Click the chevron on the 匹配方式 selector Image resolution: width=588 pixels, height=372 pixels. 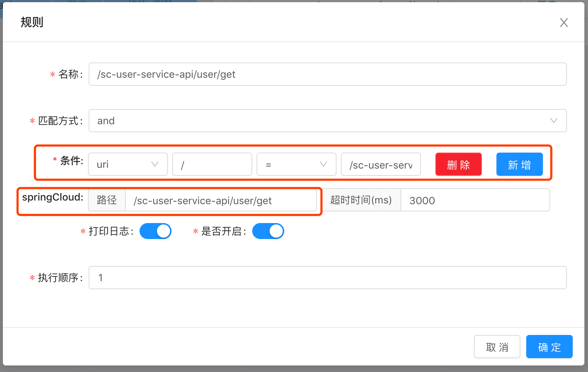554,121
